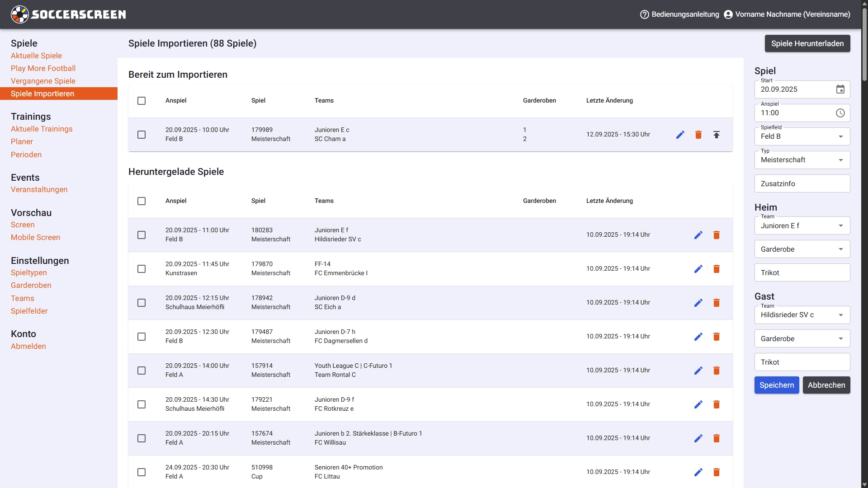Click upload icon for game 179989
The height and width of the screenshot is (488, 868).
click(717, 135)
